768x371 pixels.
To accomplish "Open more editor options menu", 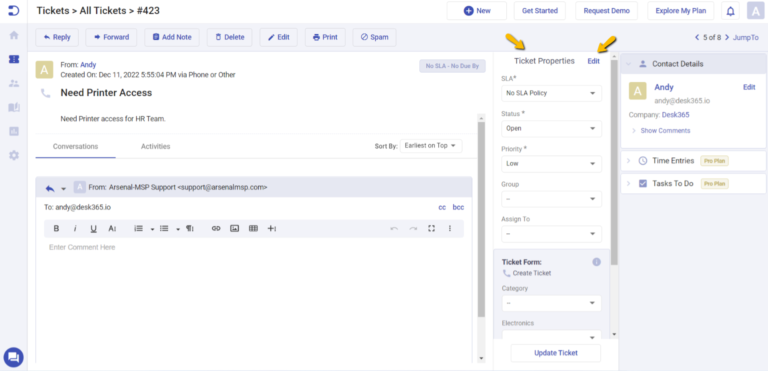I will pyautogui.click(x=450, y=228).
